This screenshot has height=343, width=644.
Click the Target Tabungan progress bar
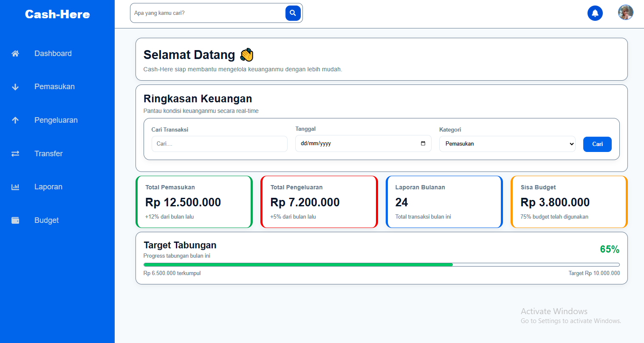click(381, 264)
